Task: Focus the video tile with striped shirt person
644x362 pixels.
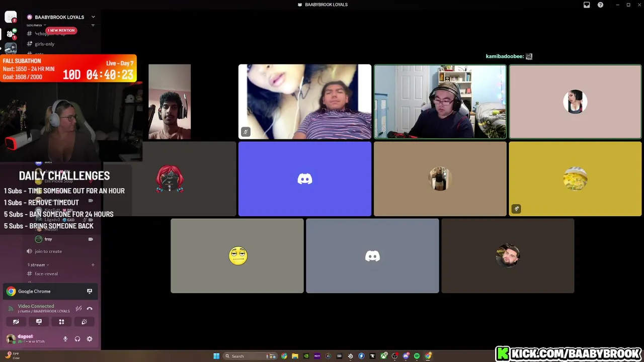Action: (305, 102)
